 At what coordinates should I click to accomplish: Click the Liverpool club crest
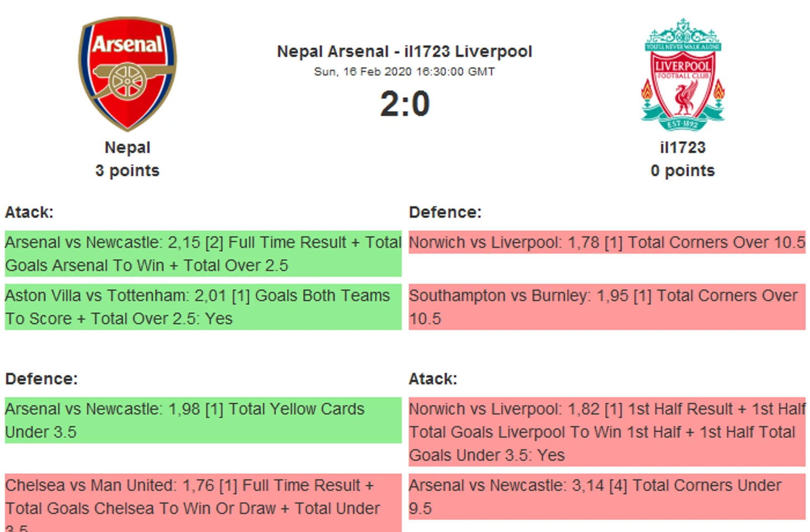tap(683, 74)
